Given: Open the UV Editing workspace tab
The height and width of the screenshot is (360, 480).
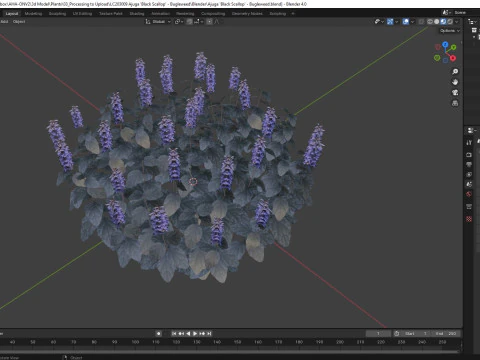Looking at the screenshot, I should coord(82,14).
